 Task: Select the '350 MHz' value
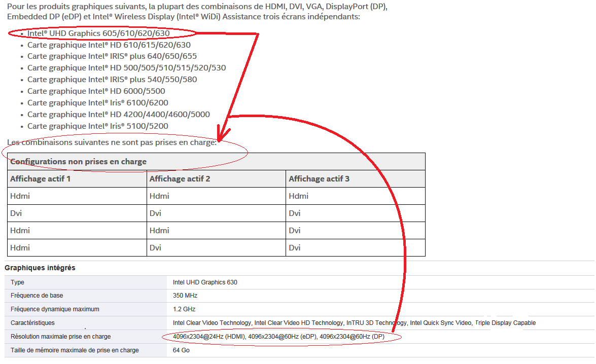(185, 296)
